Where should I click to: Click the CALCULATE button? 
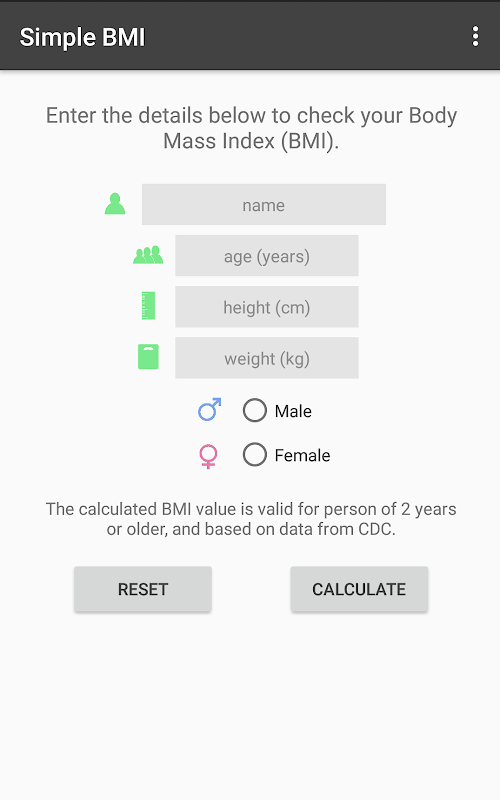click(x=359, y=589)
